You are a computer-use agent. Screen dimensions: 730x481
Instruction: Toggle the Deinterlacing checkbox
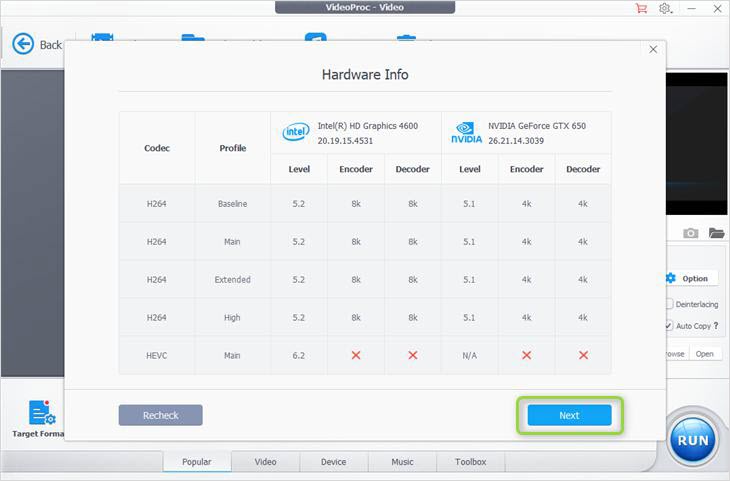tap(669, 304)
